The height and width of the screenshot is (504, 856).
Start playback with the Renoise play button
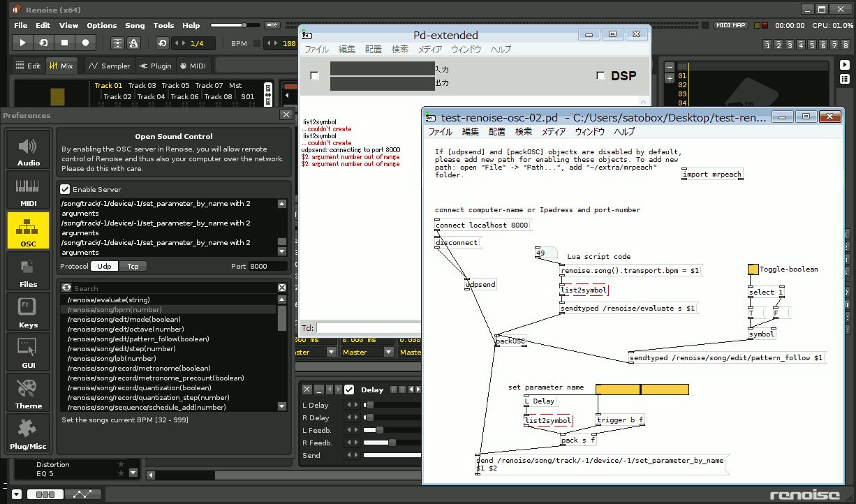(x=22, y=43)
